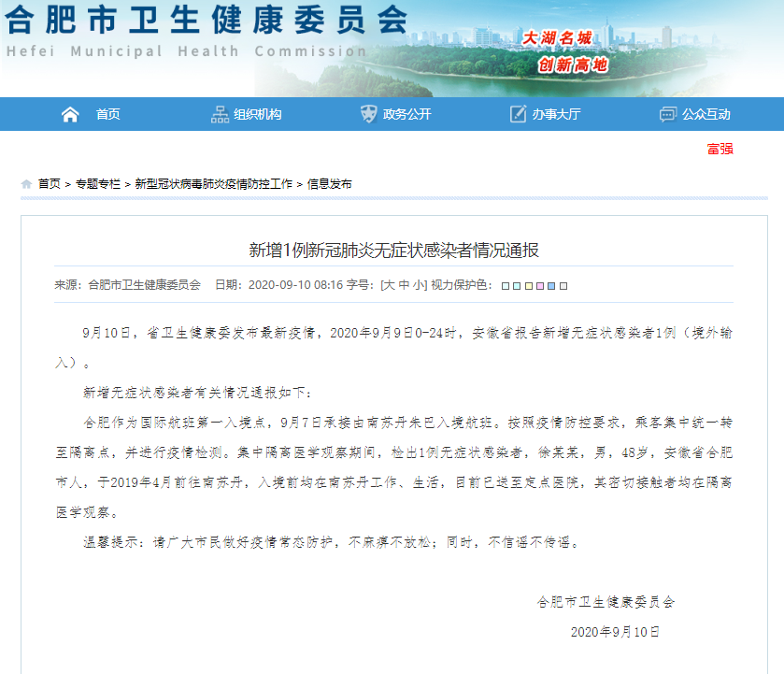Click the small house icon in the breadcrumb
Image resolution: width=784 pixels, height=674 pixels.
(26, 184)
